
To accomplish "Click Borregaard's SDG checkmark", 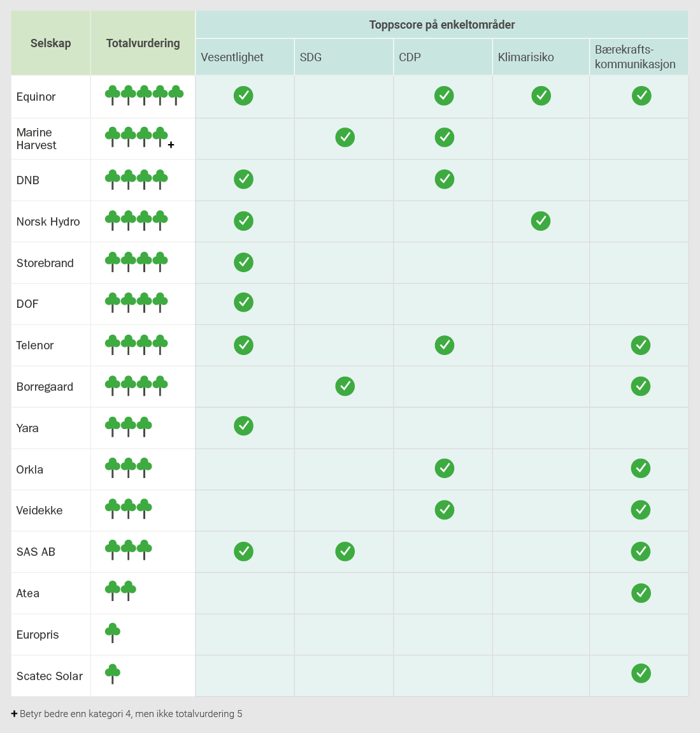I will (x=345, y=386).
